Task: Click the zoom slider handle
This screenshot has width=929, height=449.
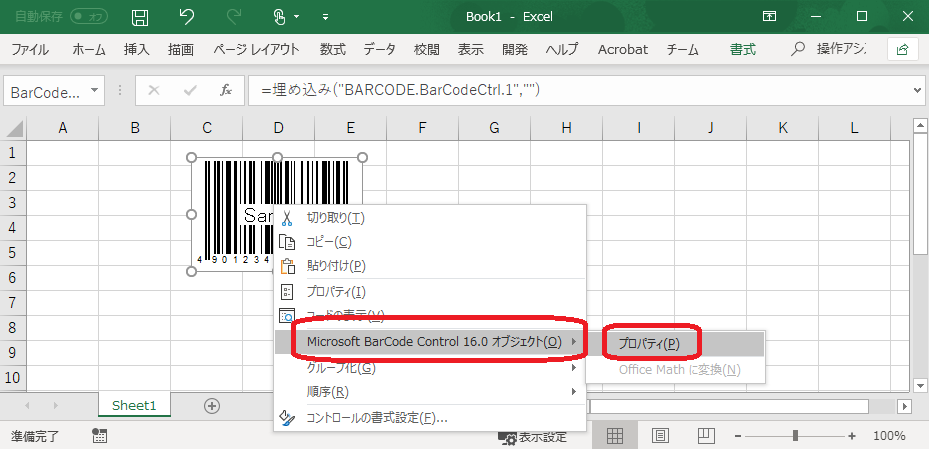Action: coord(795,437)
